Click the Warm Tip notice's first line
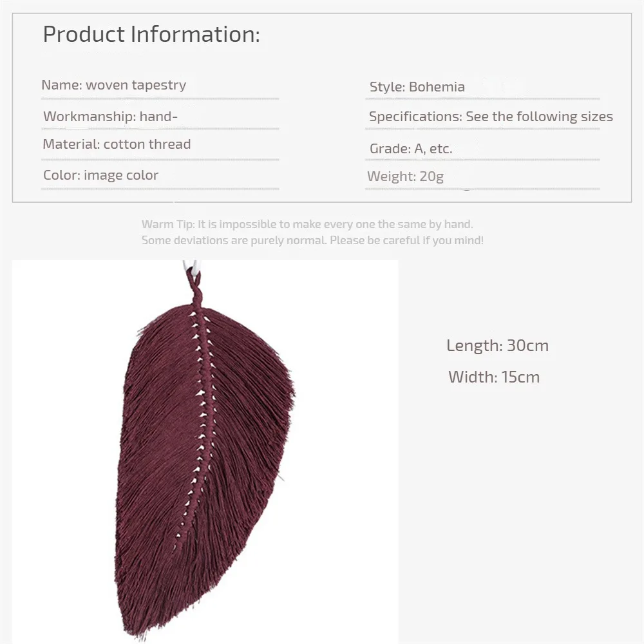Screen dimensions: 644x644 [307, 224]
